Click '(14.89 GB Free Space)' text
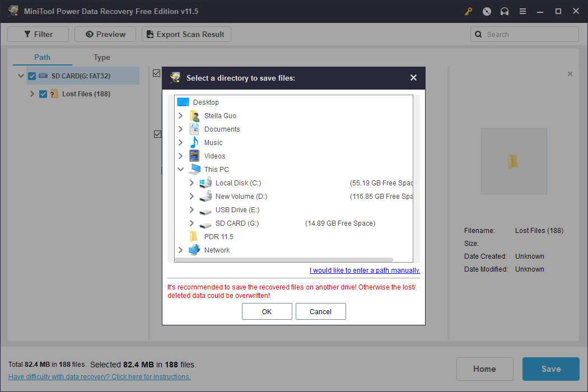The height and width of the screenshot is (392, 588). 340,223
